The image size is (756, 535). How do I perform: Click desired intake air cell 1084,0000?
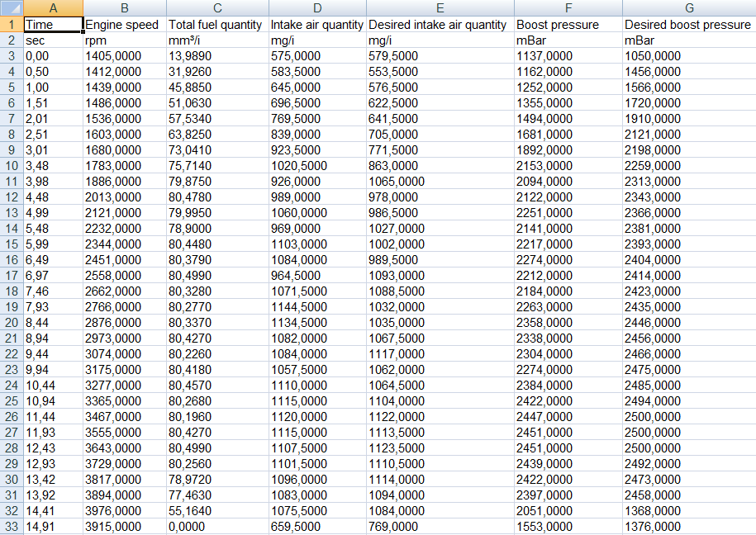pyautogui.click(x=440, y=511)
